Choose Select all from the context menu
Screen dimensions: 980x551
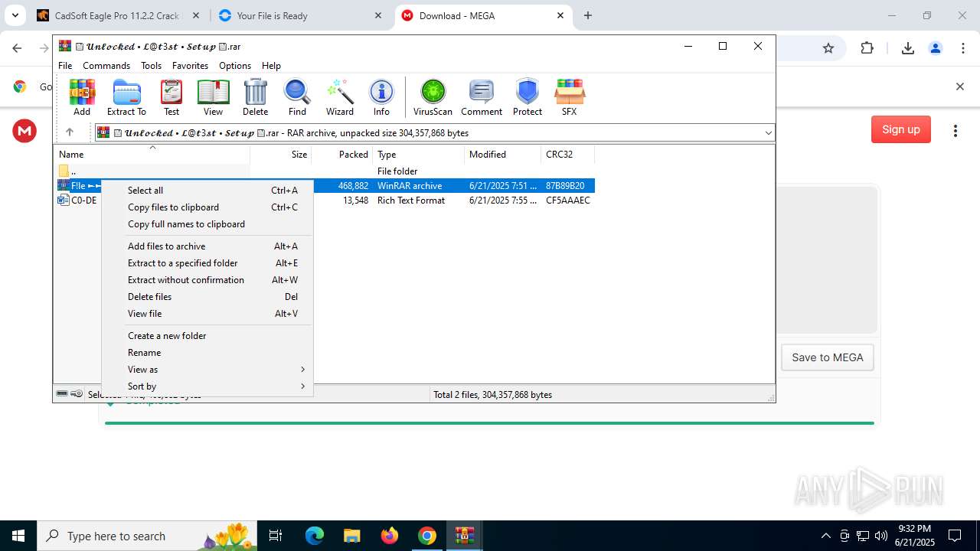207,191
